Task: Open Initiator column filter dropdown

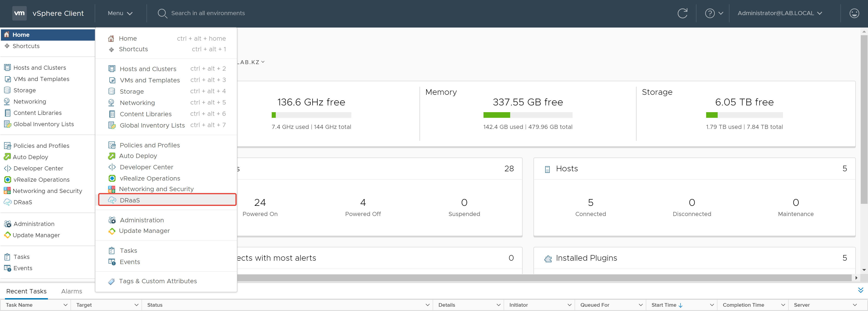Action: (569, 305)
